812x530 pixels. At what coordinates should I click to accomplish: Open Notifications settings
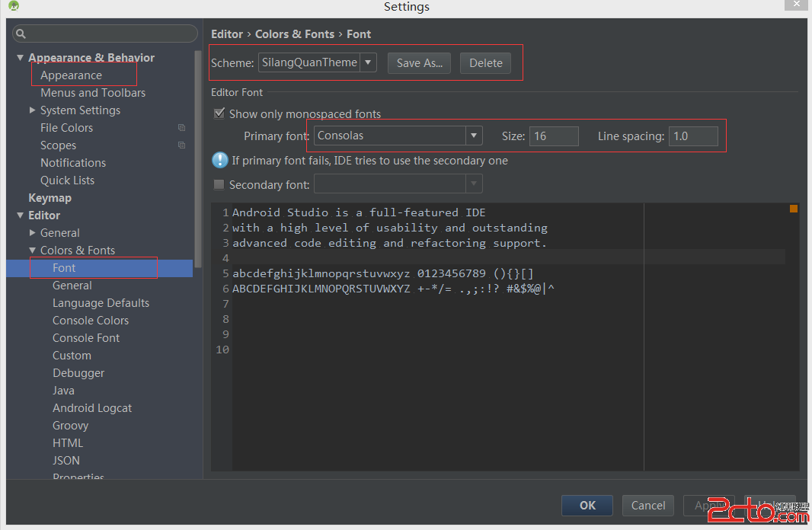73,162
